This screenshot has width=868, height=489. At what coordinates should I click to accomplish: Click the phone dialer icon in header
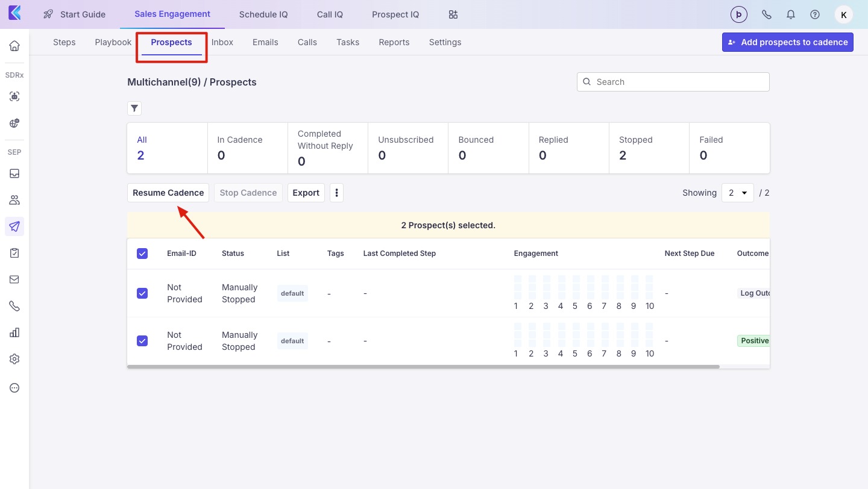pos(767,14)
